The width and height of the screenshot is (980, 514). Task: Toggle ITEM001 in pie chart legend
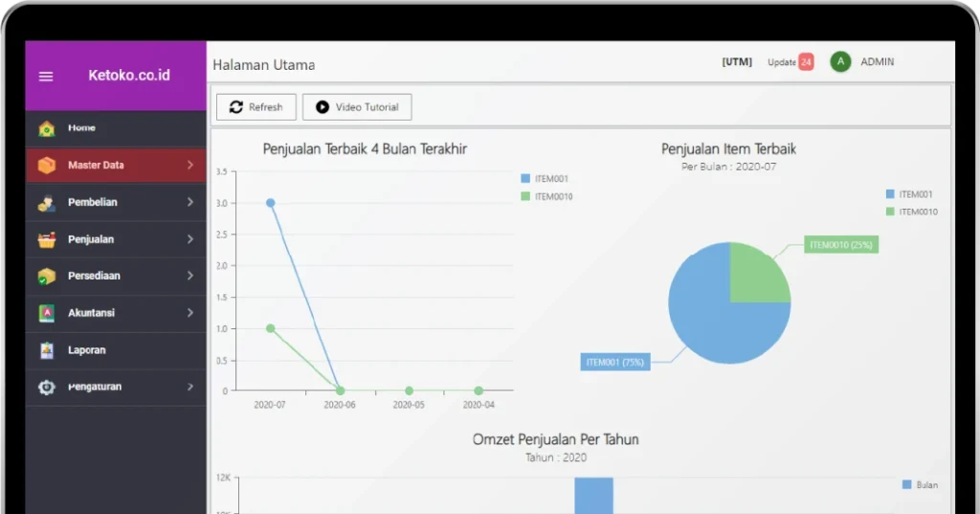pyautogui.click(x=909, y=194)
